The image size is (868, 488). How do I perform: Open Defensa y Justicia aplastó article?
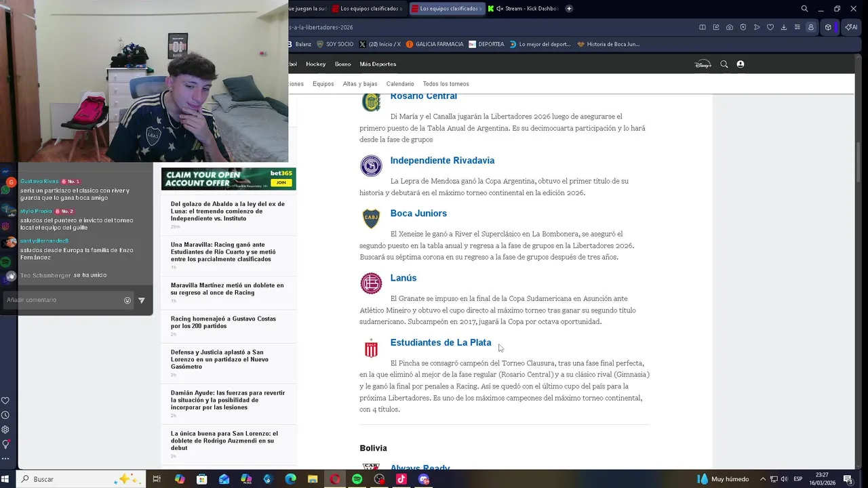click(220, 359)
